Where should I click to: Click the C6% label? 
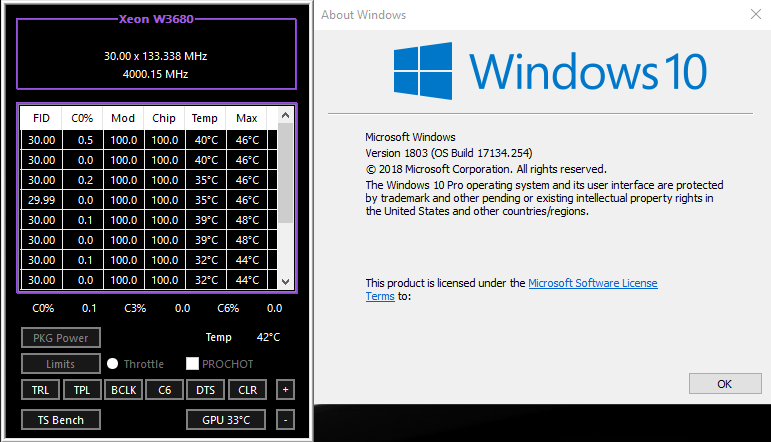coord(228,308)
